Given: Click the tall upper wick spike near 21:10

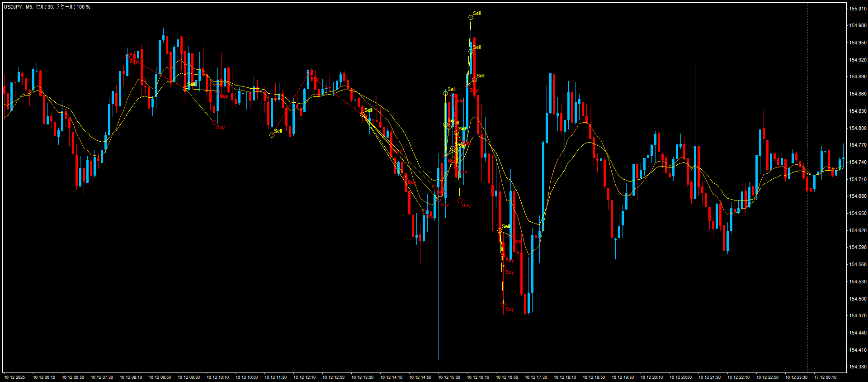Looking at the screenshot, I should click(x=695, y=91).
